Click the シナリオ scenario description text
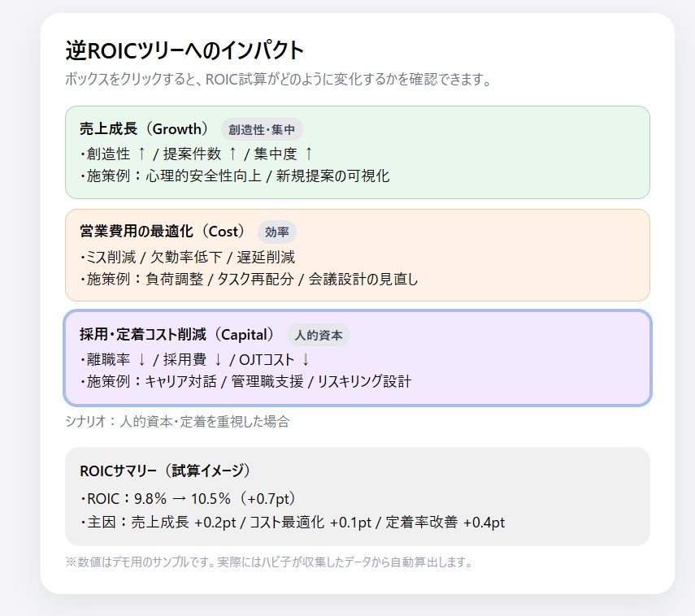This screenshot has width=695, height=616. pos(177,422)
